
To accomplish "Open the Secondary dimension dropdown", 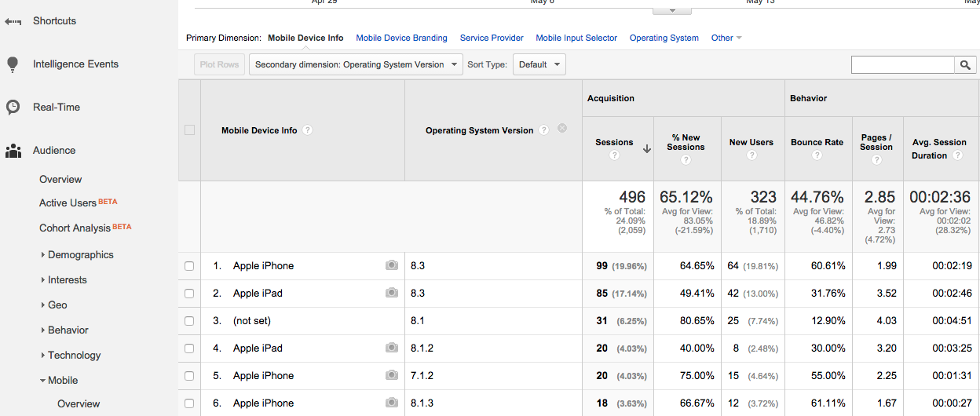I will click(x=355, y=65).
